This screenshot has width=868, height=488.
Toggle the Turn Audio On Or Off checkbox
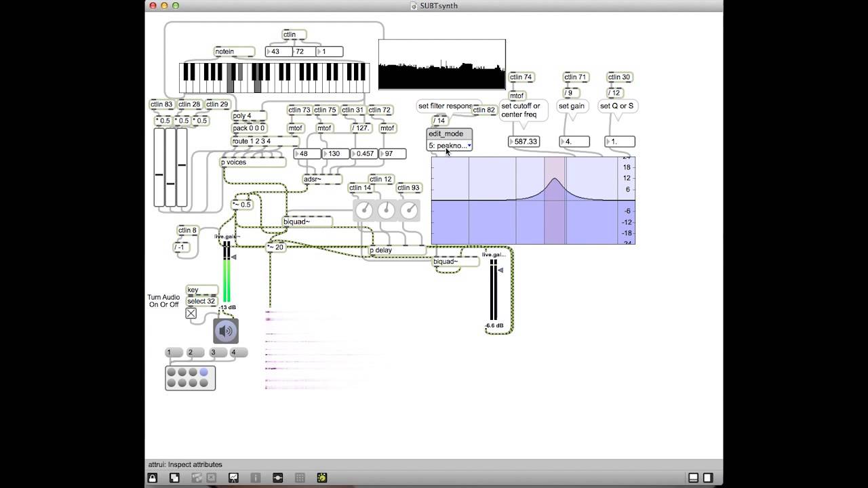coord(191,313)
